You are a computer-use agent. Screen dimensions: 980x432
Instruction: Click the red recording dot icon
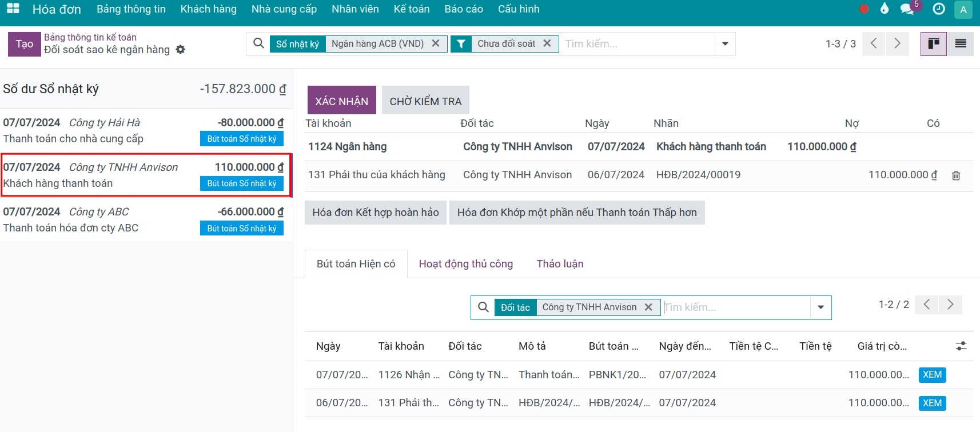pos(864,9)
